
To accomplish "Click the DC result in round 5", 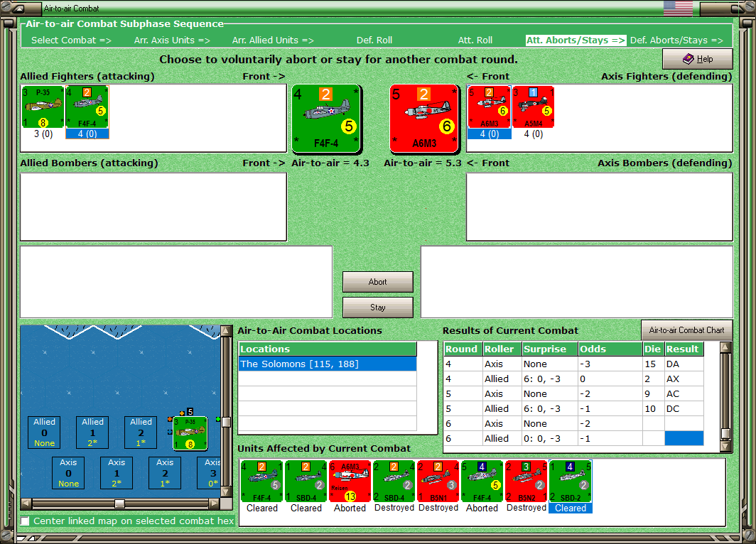I will pos(684,409).
